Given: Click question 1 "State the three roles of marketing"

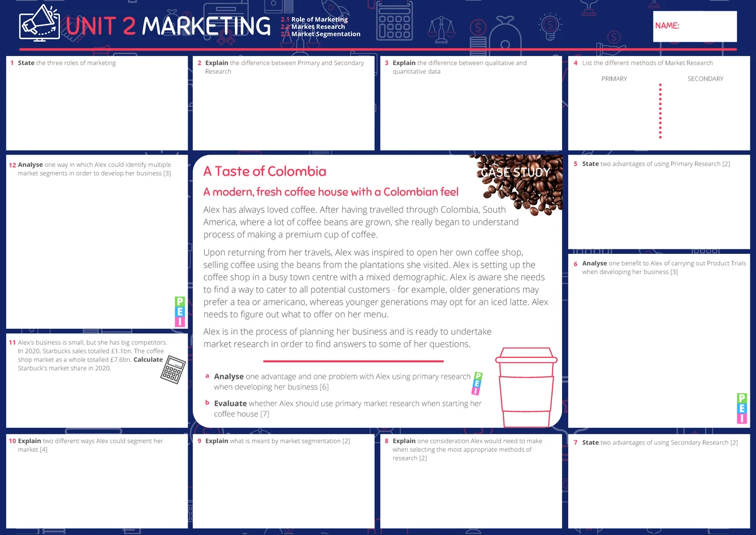Looking at the screenshot, I should click(62, 63).
